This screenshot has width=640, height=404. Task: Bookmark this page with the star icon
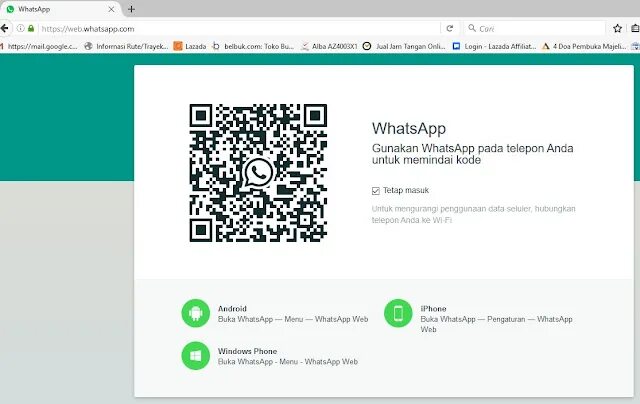618,28
